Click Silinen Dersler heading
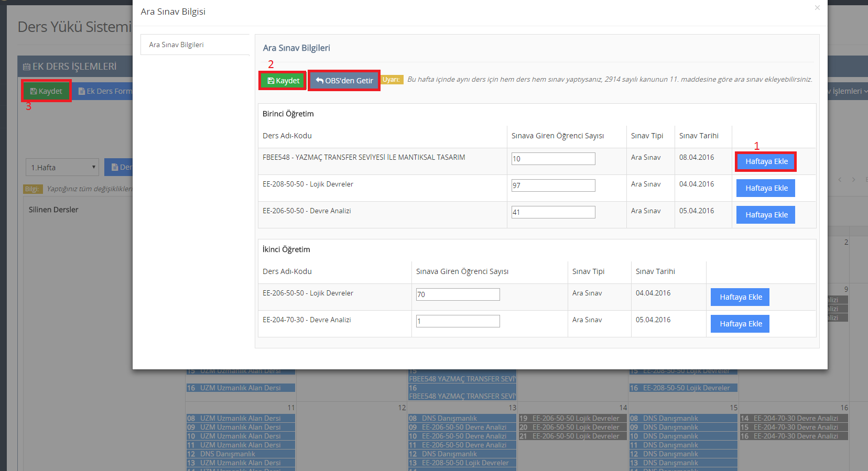This screenshot has width=868, height=471. pyautogui.click(x=53, y=210)
